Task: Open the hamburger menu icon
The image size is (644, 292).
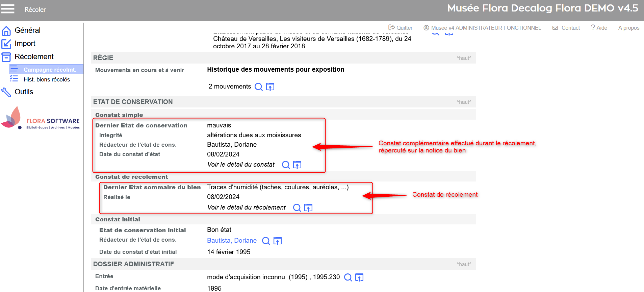Action: pos(8,9)
